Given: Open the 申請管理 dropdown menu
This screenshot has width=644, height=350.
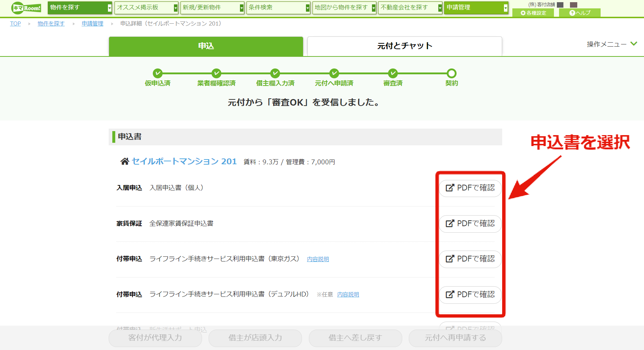Looking at the screenshot, I should click(x=476, y=8).
